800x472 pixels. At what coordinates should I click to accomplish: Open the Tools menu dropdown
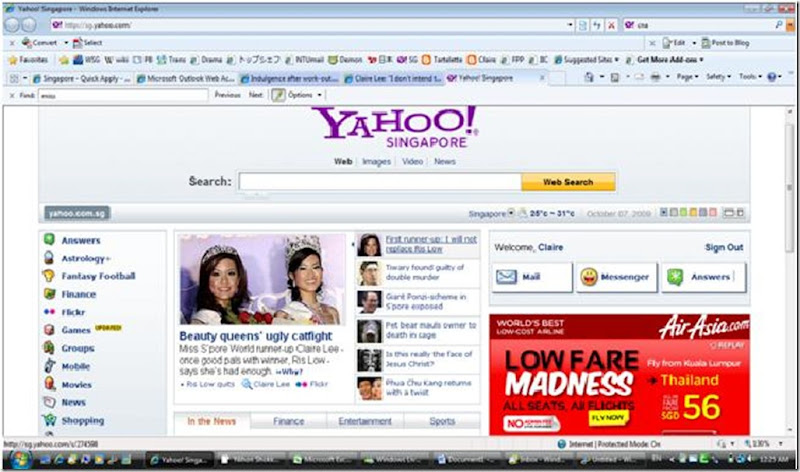click(750, 77)
